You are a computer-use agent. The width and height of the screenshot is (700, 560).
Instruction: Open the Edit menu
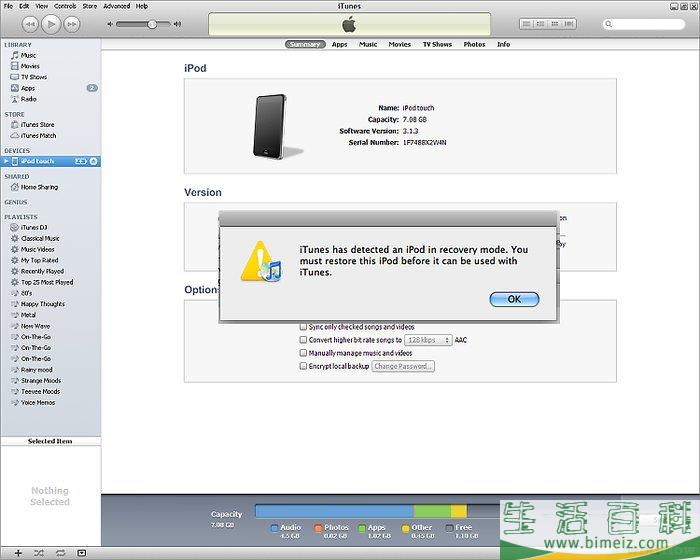[x=24, y=6]
